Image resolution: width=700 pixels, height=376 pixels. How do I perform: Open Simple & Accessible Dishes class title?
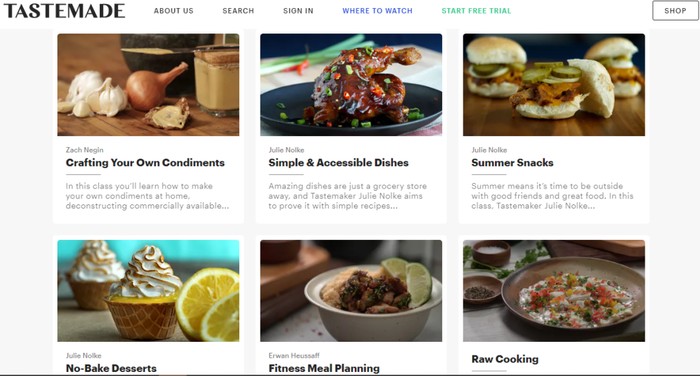tap(338, 163)
